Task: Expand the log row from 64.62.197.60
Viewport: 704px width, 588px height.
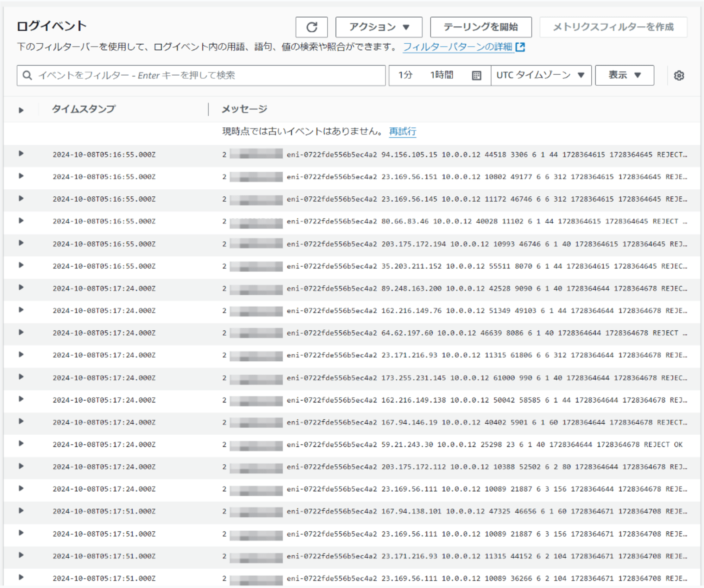Action: coord(21,332)
